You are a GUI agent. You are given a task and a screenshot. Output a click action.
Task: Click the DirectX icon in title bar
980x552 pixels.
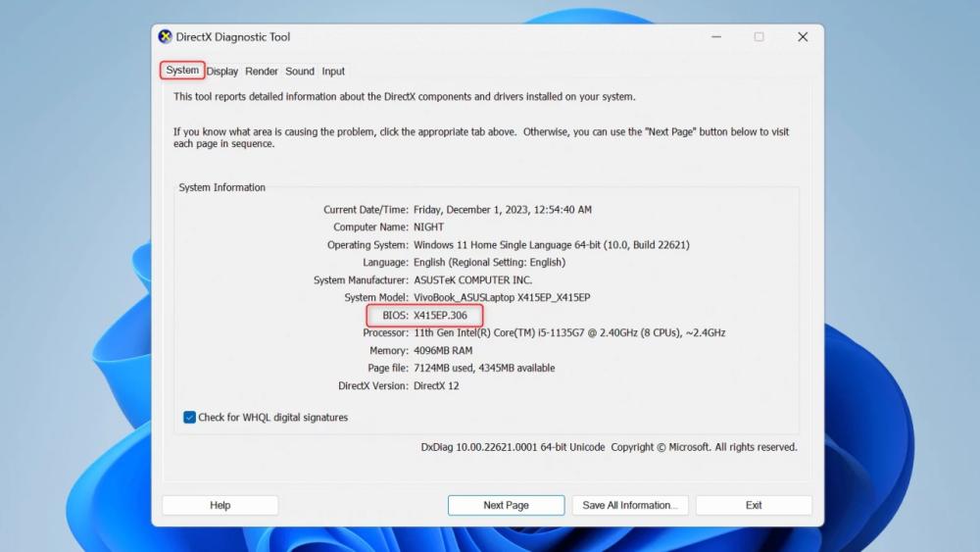pyautogui.click(x=165, y=37)
